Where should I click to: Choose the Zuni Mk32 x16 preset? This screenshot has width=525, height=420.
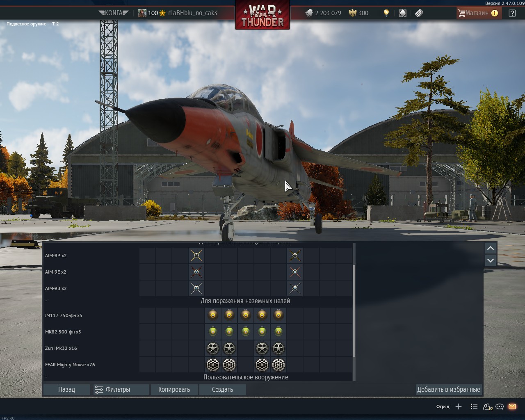[198, 348]
